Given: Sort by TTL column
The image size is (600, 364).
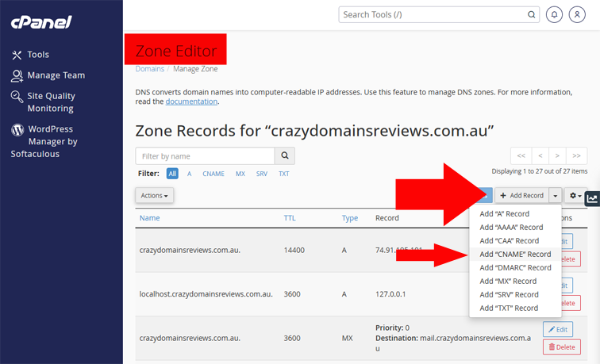Looking at the screenshot, I should 290,218.
